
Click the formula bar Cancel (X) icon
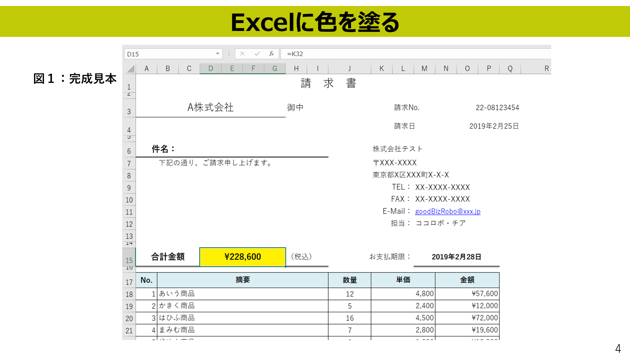coord(243,54)
